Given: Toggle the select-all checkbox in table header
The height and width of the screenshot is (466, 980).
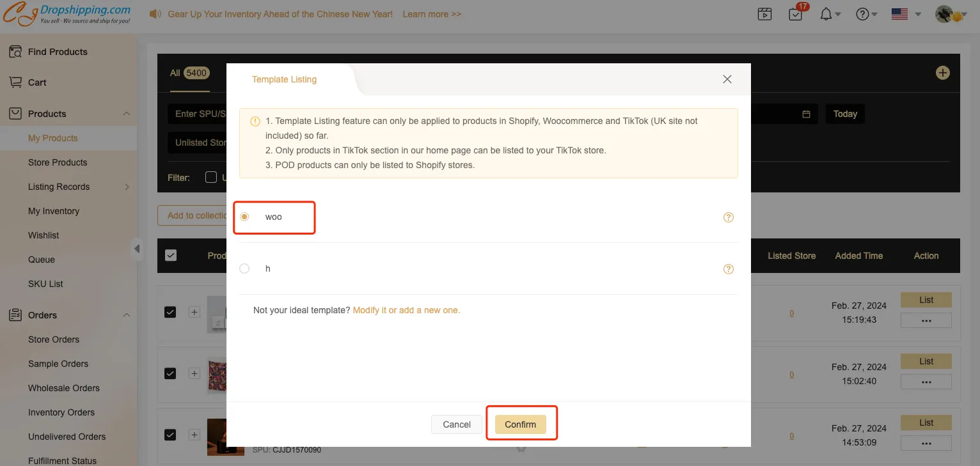Looking at the screenshot, I should 171,256.
